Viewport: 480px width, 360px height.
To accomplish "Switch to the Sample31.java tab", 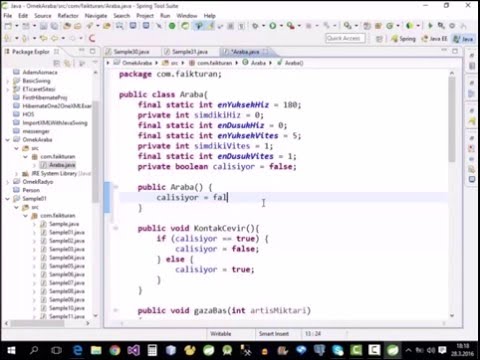I will pyautogui.click(x=190, y=52).
